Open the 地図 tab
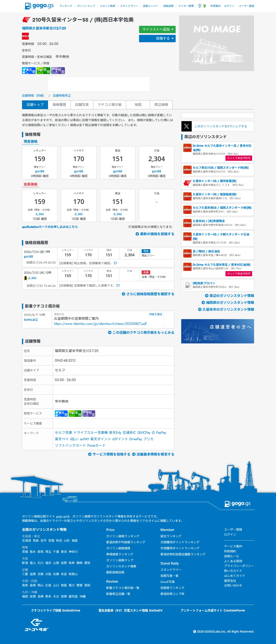Screen dimensions: 276x644 (x=138, y=105)
